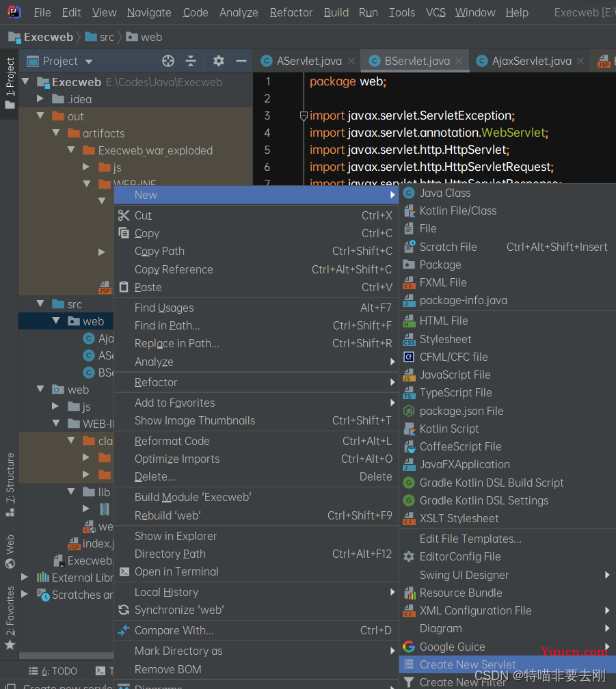The image size is (616, 689).
Task: Click the Resource Bundle icon
Action: point(409,593)
